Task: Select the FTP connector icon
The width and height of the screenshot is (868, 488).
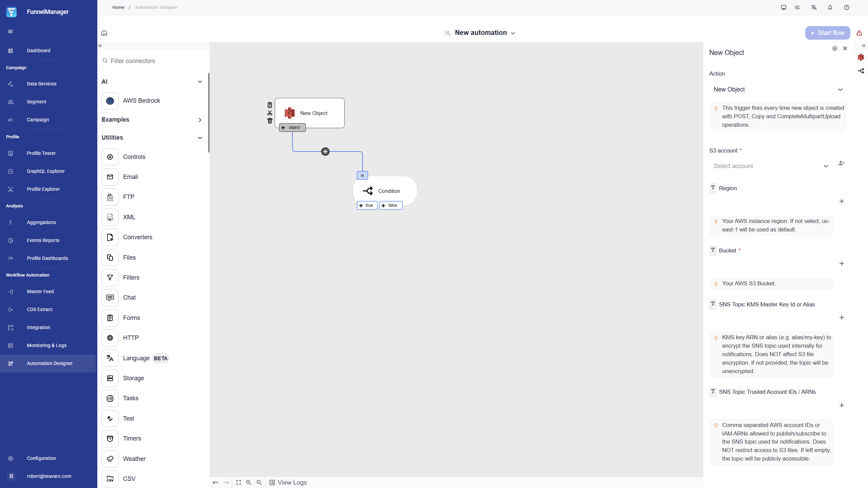Action: tap(110, 197)
